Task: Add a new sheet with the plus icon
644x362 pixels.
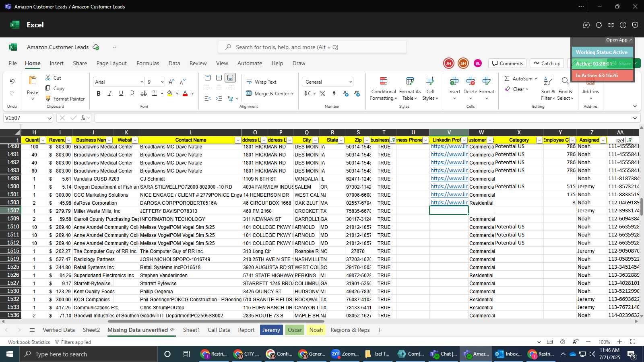Action: (380, 330)
